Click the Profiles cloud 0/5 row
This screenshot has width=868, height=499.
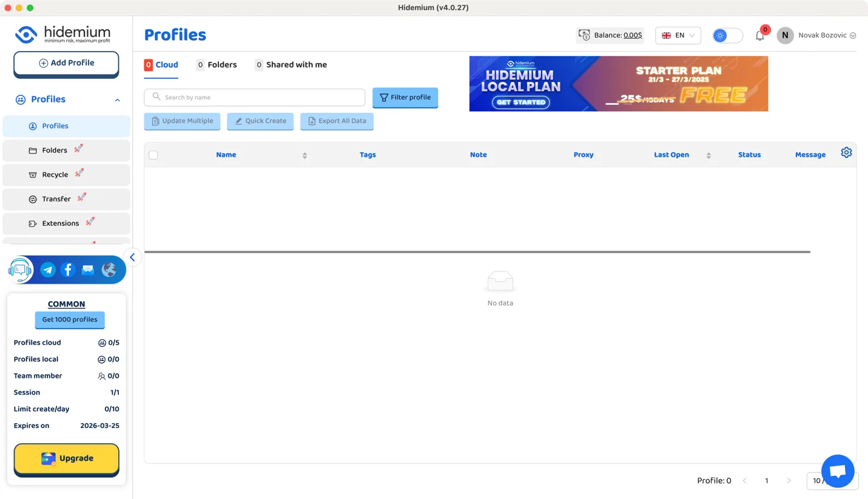tap(66, 343)
